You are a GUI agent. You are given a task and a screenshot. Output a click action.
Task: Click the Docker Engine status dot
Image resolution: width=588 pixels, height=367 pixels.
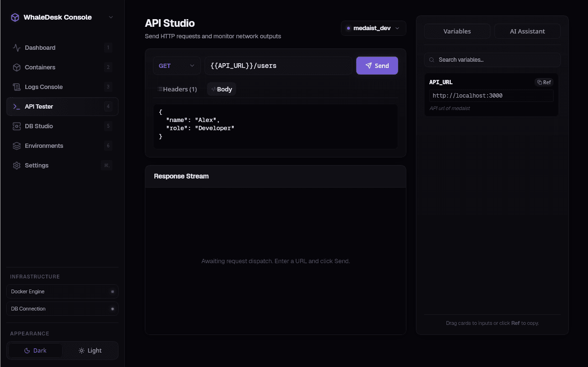tap(113, 291)
